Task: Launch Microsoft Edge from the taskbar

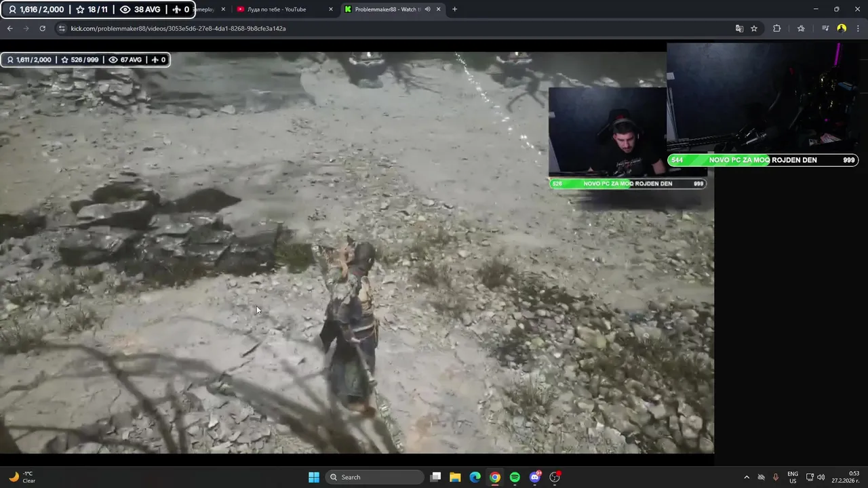Action: 475,477
